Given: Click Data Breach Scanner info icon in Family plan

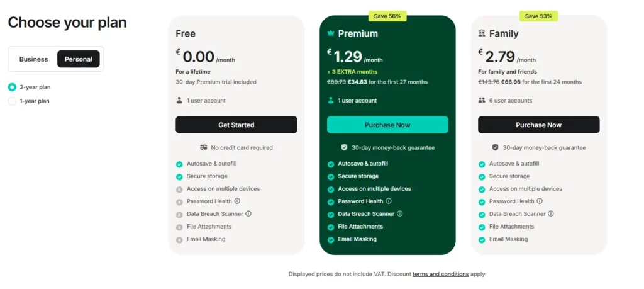Looking at the screenshot, I should click(551, 213).
